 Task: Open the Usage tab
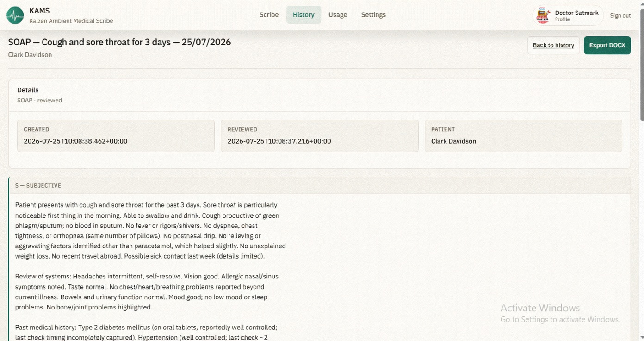point(338,15)
